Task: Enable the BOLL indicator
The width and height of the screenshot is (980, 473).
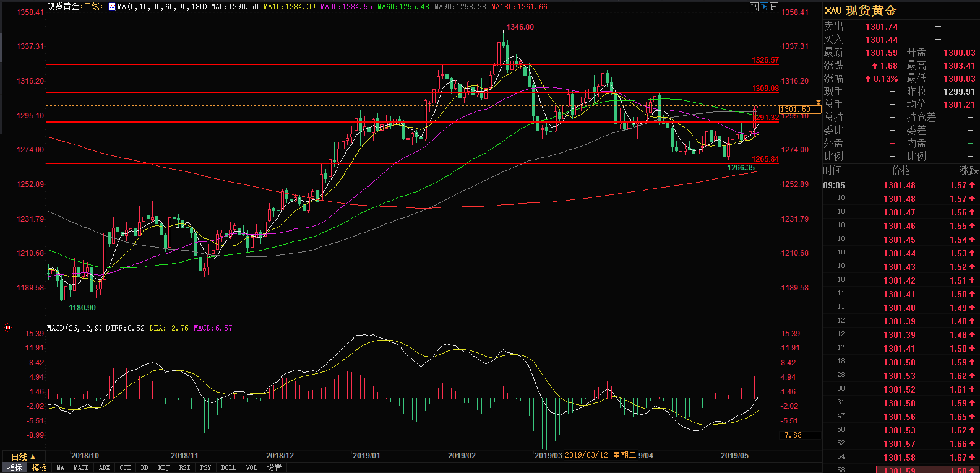Action: coord(228,467)
